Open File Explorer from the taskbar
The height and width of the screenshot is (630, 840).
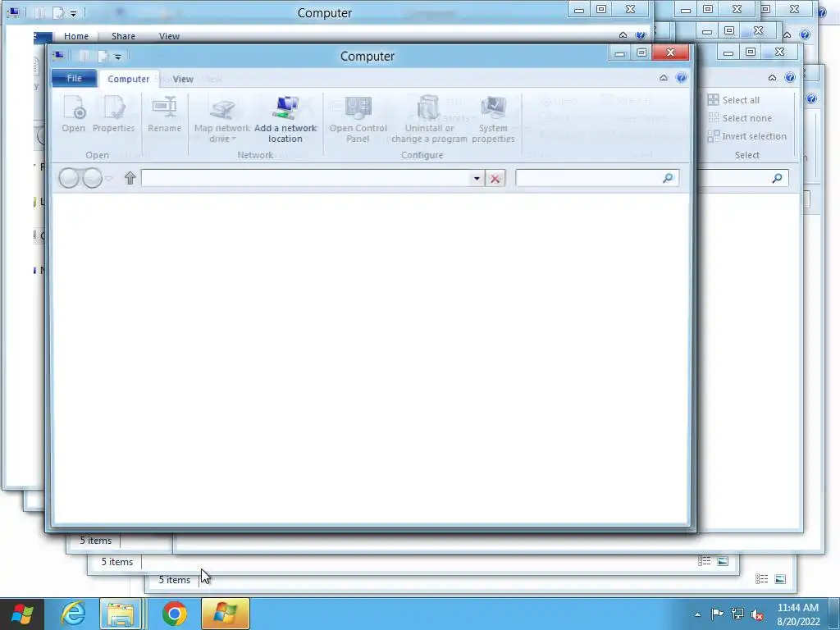(121, 614)
